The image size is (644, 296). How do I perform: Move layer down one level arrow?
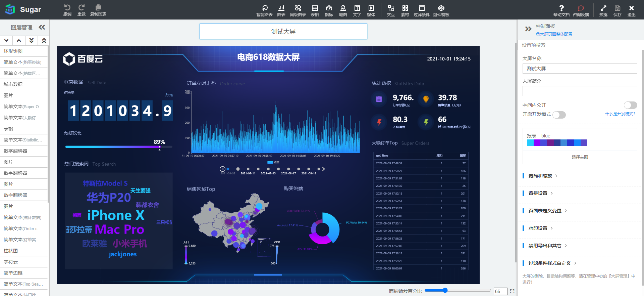tap(6, 41)
